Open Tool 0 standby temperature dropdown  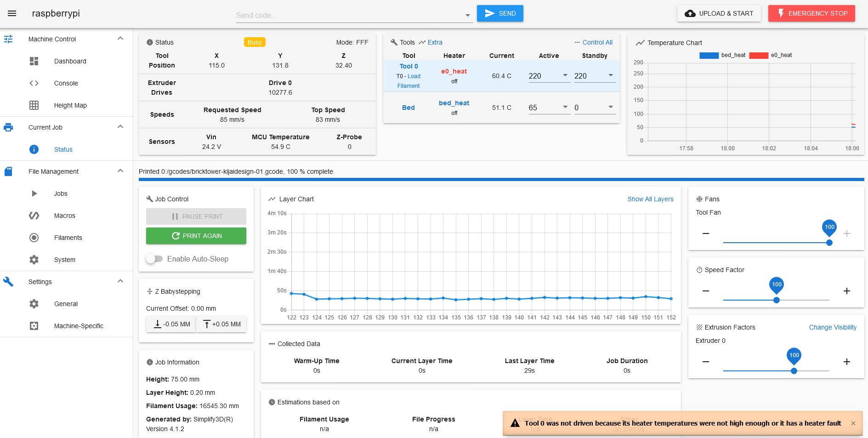point(611,75)
